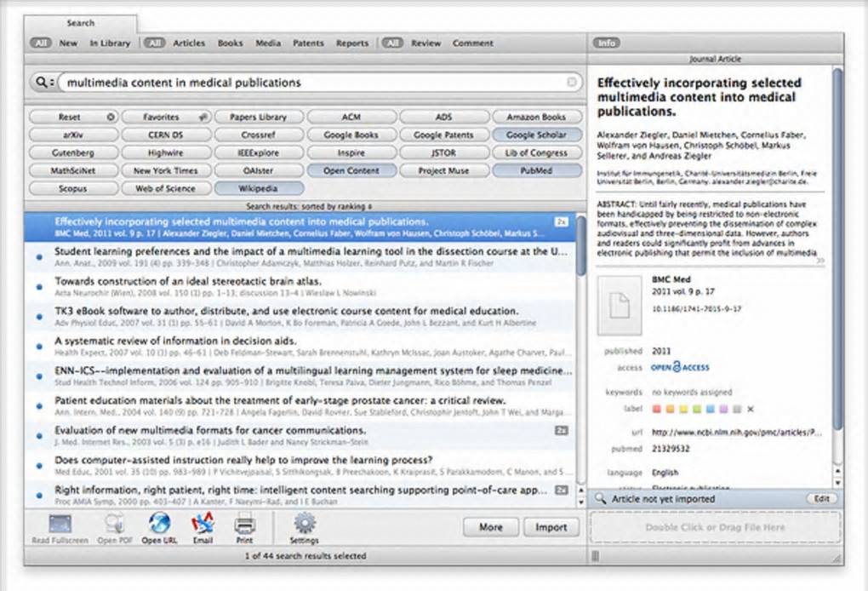Image resolution: width=868 pixels, height=591 pixels.
Task: Select the Search tab
Action: pyautogui.click(x=80, y=23)
